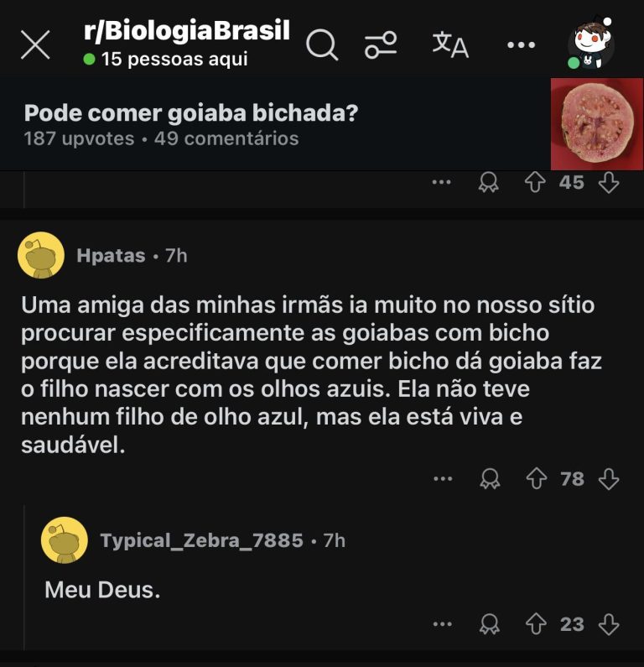Open the Hpatas username profile link
Viewport: 644px width, 667px height.
pyautogui.click(x=111, y=256)
